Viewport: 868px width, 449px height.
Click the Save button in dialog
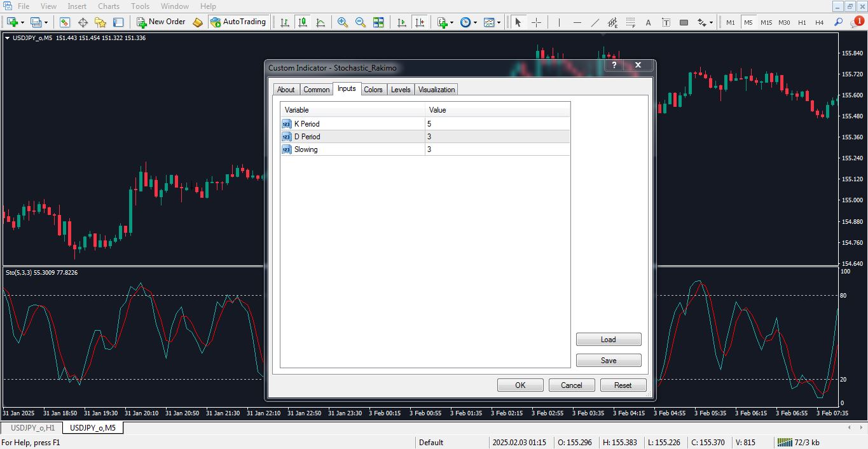pyautogui.click(x=609, y=361)
